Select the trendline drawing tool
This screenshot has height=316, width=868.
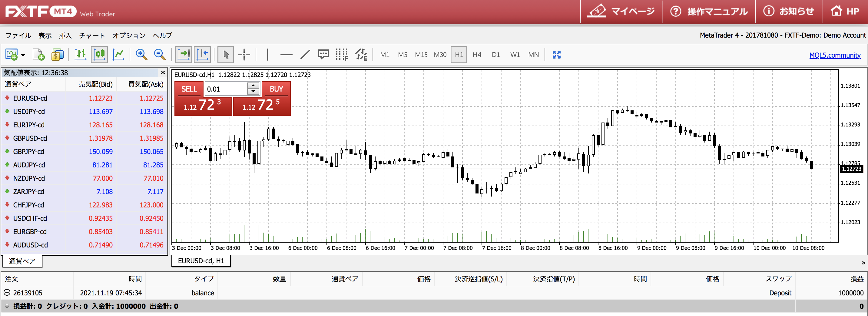point(305,54)
